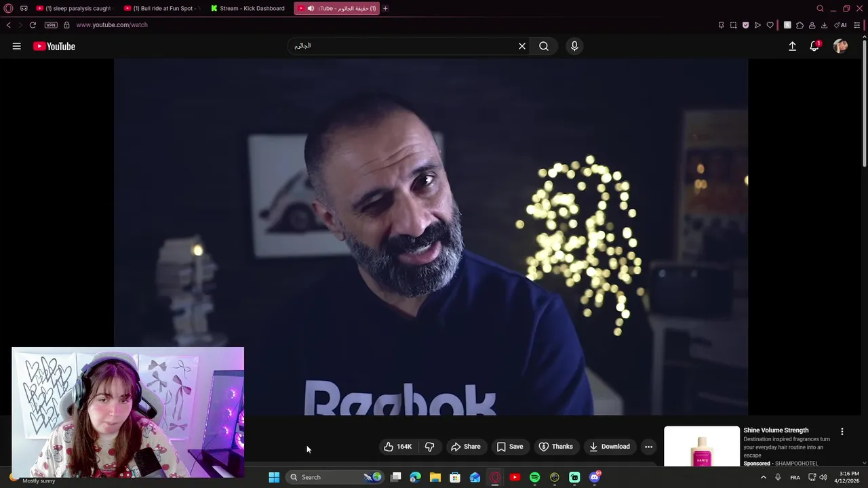868x488 pixels.
Task: Click the address bar lock icon
Action: click(x=66, y=25)
